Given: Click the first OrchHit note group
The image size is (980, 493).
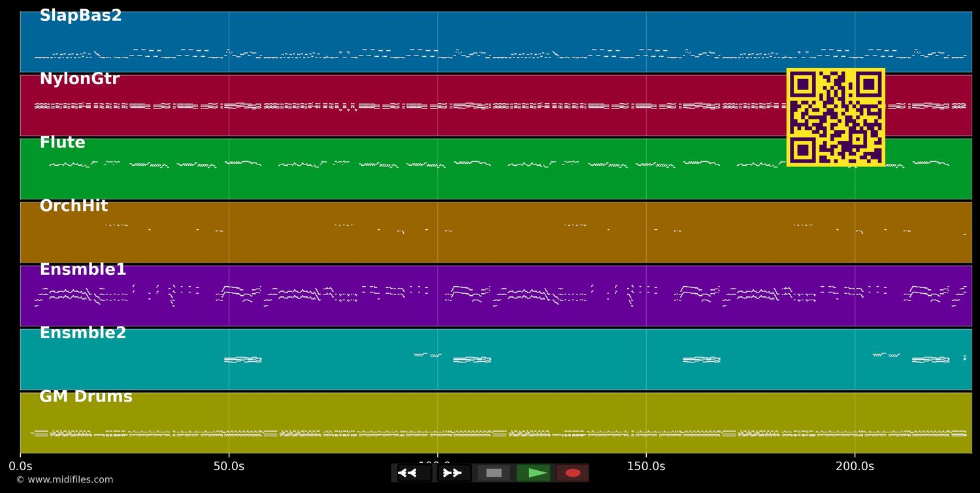Looking at the screenshot, I should pos(116,225).
